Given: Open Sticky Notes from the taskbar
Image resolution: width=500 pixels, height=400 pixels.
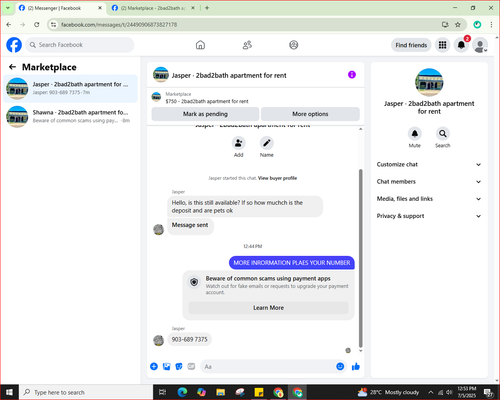Looking at the screenshot, I should [x=259, y=392].
